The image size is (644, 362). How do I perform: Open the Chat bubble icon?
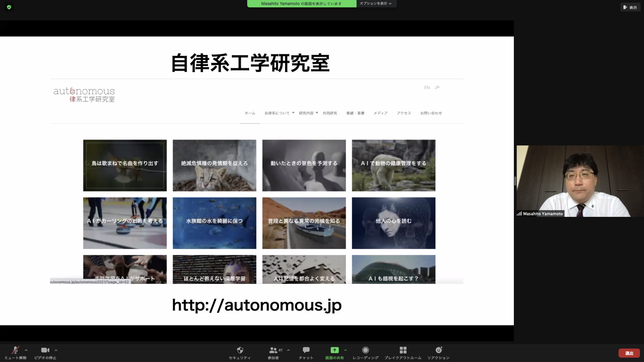(x=306, y=350)
